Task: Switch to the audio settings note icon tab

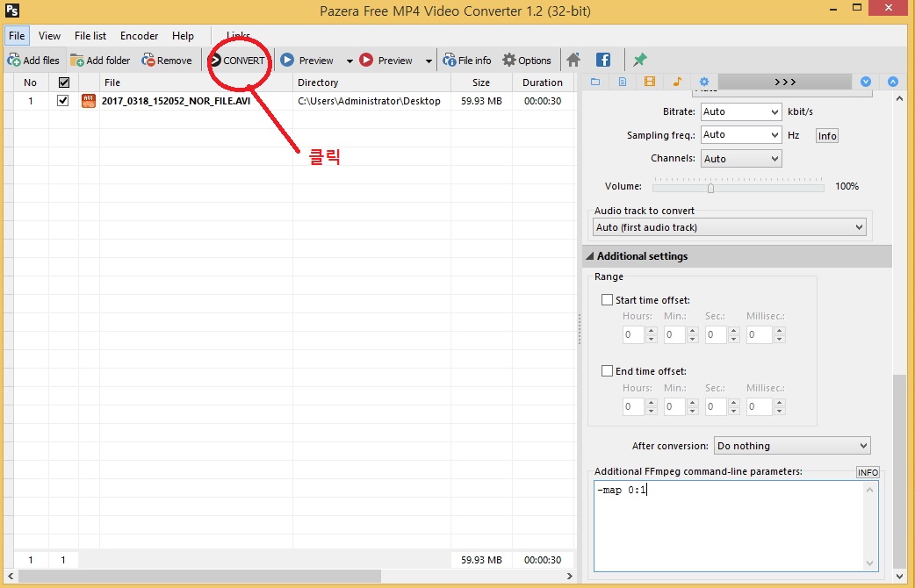Action: click(x=676, y=82)
